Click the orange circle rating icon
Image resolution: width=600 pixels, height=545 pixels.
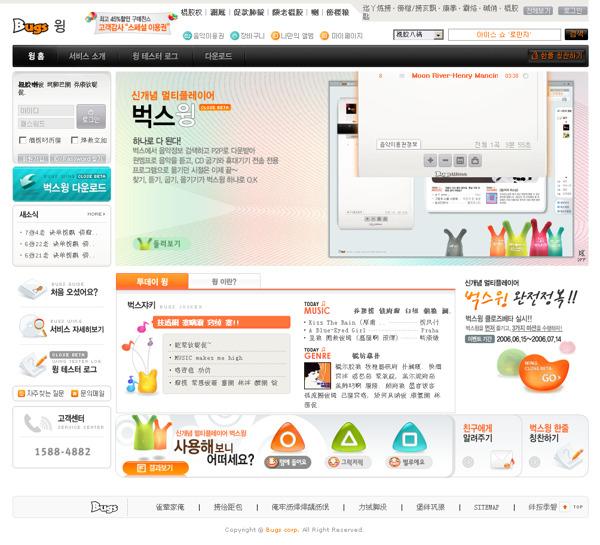pyautogui.click(x=287, y=437)
